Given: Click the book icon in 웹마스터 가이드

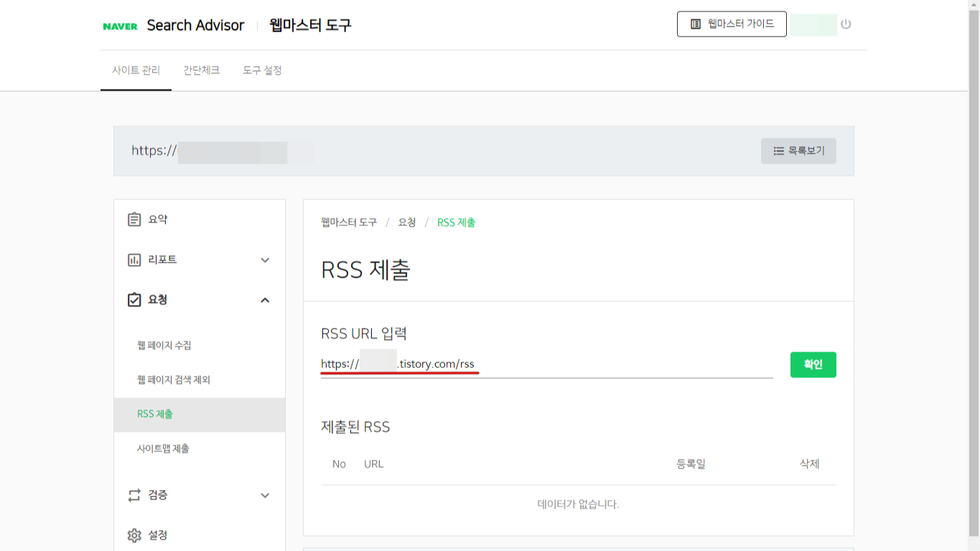Looking at the screenshot, I should pyautogui.click(x=696, y=24).
